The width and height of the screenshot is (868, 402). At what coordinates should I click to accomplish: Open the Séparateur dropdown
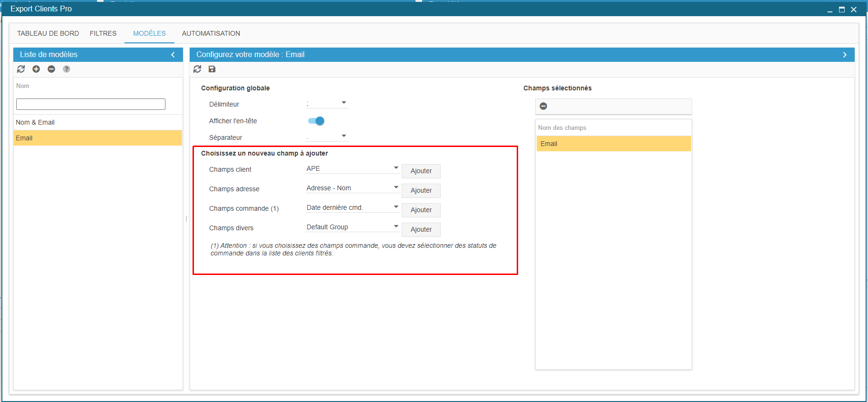(327, 137)
